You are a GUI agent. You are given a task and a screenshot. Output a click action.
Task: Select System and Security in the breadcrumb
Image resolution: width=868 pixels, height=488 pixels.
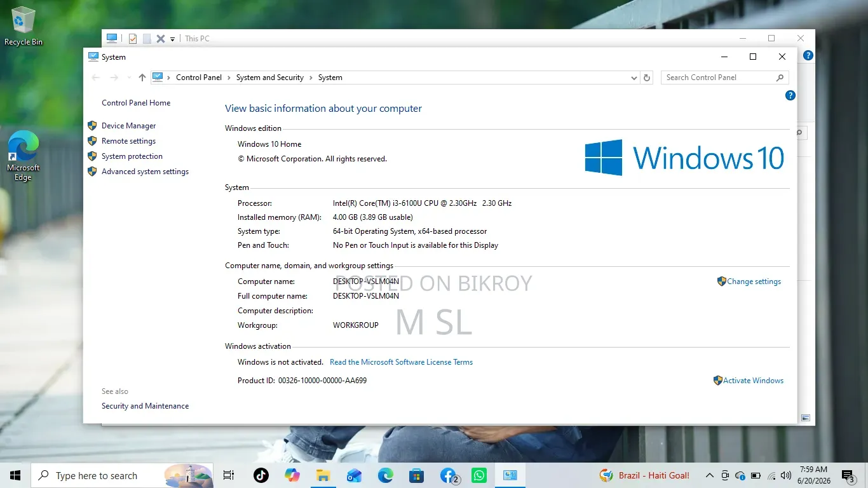(270, 78)
